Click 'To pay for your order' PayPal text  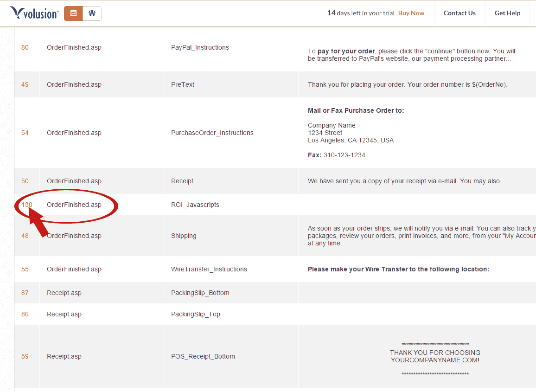(412, 55)
